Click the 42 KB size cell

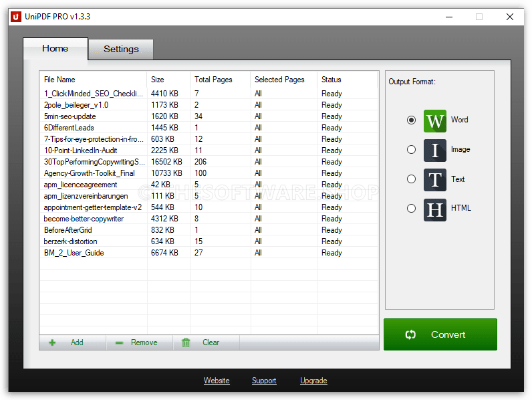click(x=160, y=185)
